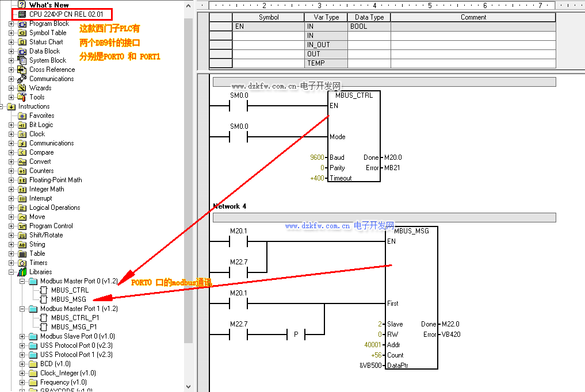Image resolution: width=585 pixels, height=392 pixels.
Task: Click the SM0.0 contact on EN rung
Action: 239,106
